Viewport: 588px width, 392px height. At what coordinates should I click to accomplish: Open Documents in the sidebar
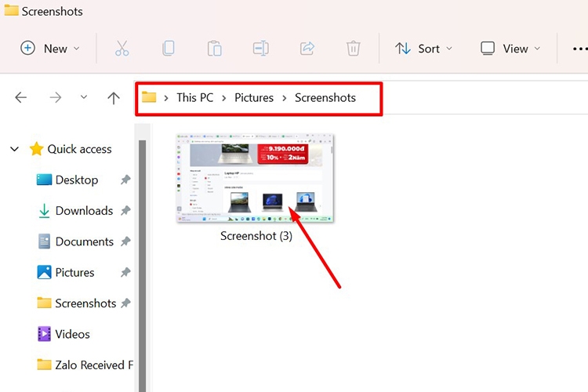(75, 241)
